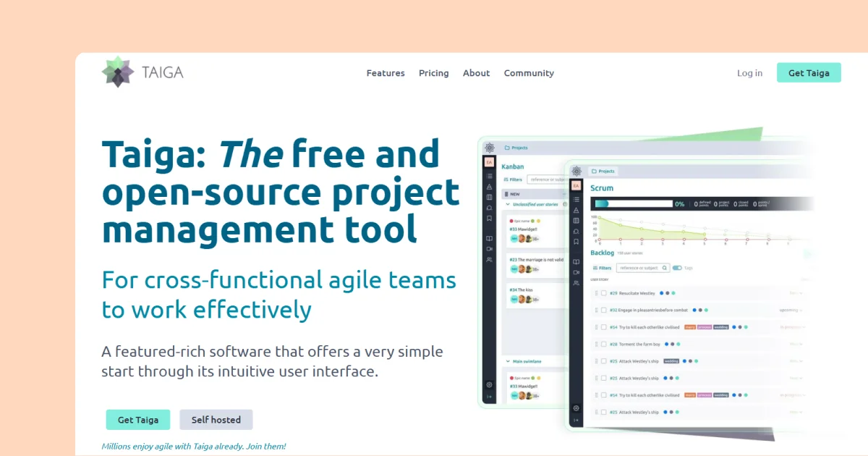Open triangle epics icon in Kanban sidebar
This screenshot has height=456, width=868.
click(489, 187)
